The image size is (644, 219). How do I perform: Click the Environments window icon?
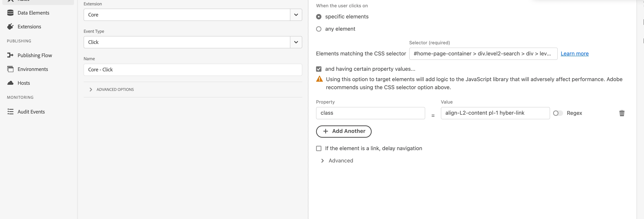point(10,69)
